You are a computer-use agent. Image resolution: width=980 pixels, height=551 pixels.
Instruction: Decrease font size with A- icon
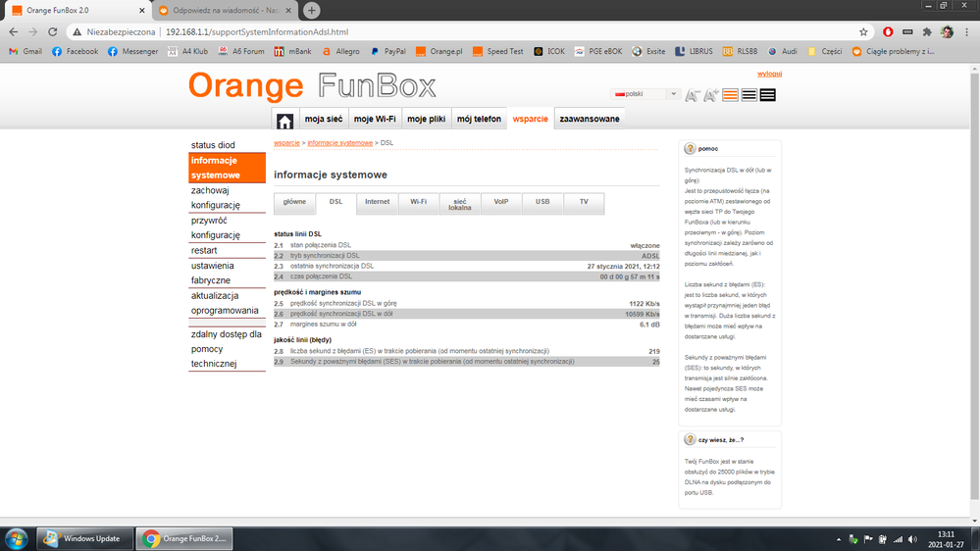pos(693,95)
